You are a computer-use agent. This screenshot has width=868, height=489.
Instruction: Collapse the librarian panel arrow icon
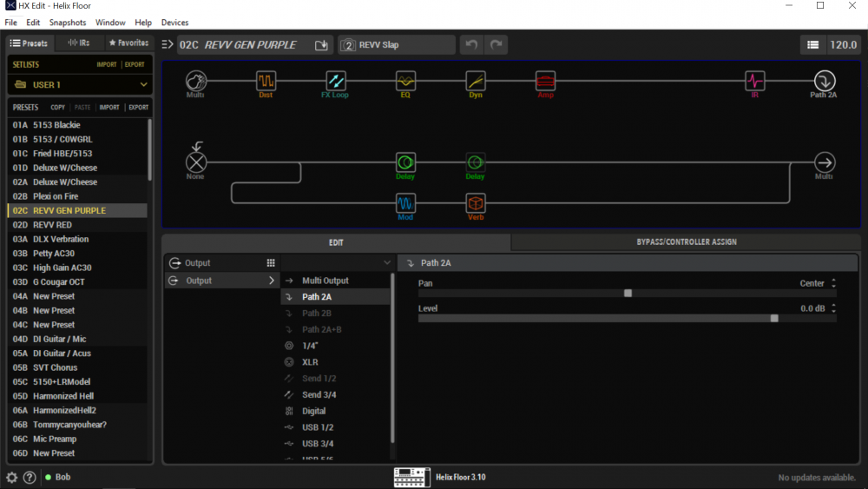coord(168,44)
